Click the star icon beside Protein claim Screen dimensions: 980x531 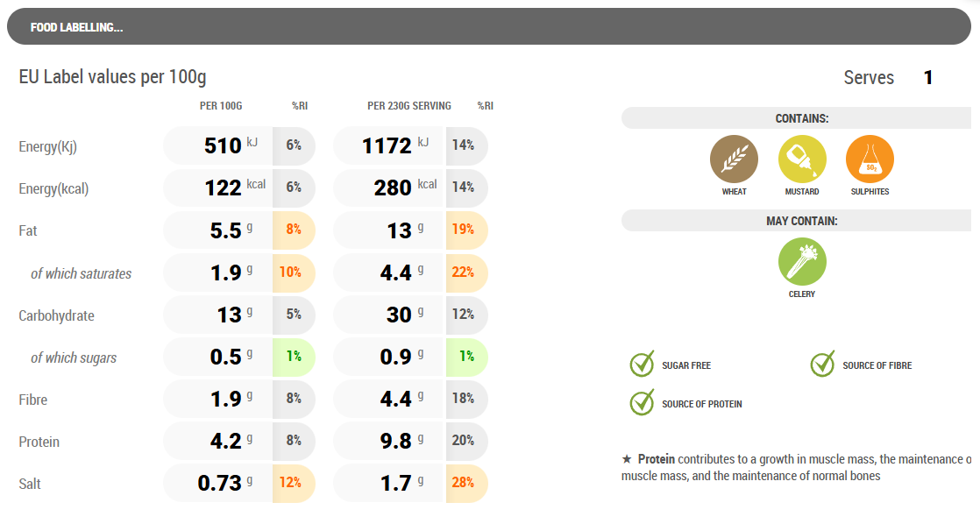626,459
